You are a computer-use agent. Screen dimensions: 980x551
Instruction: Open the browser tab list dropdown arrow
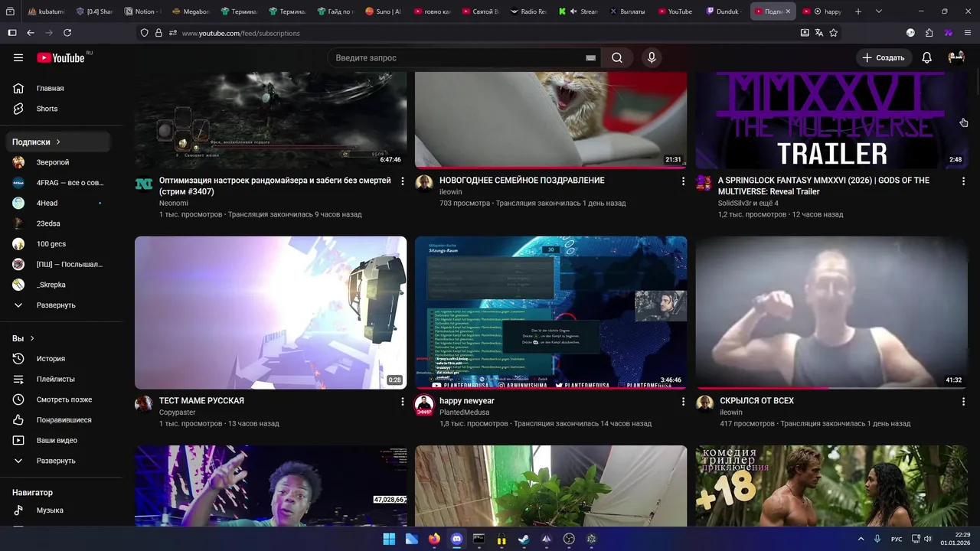click(x=878, y=11)
